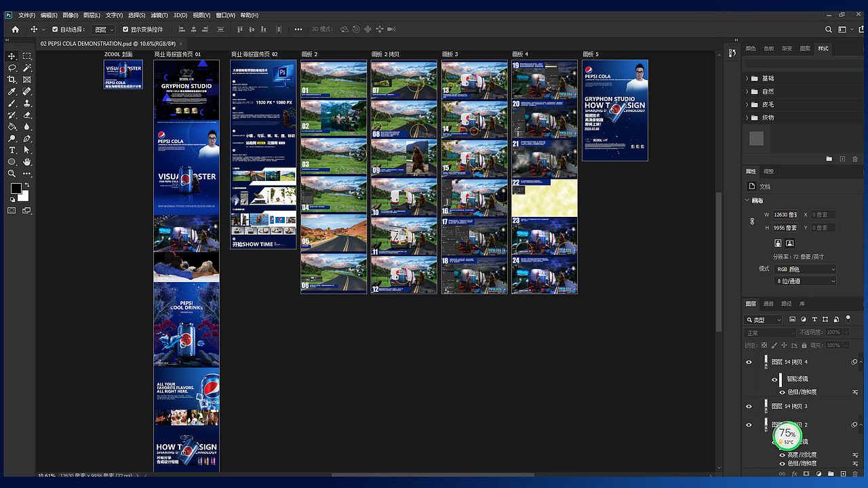The image size is (868, 488).
Task: Toggle Quick Mask mode icon
Action: pyautogui.click(x=12, y=210)
